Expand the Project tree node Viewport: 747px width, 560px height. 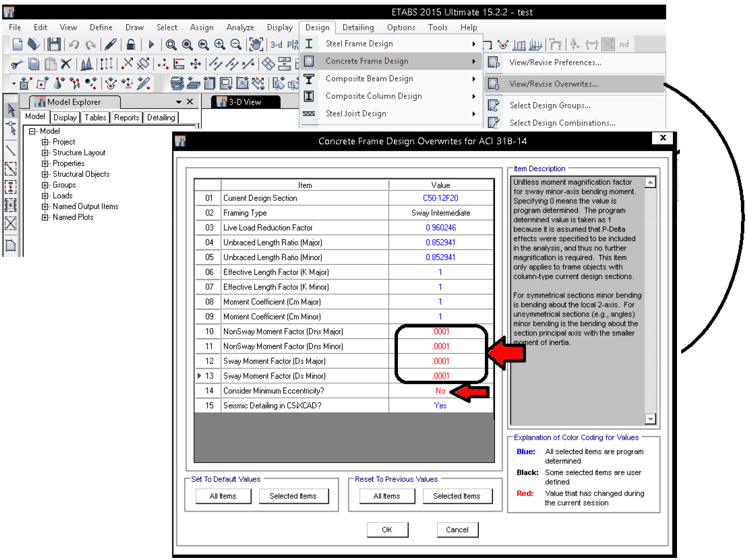coord(45,142)
